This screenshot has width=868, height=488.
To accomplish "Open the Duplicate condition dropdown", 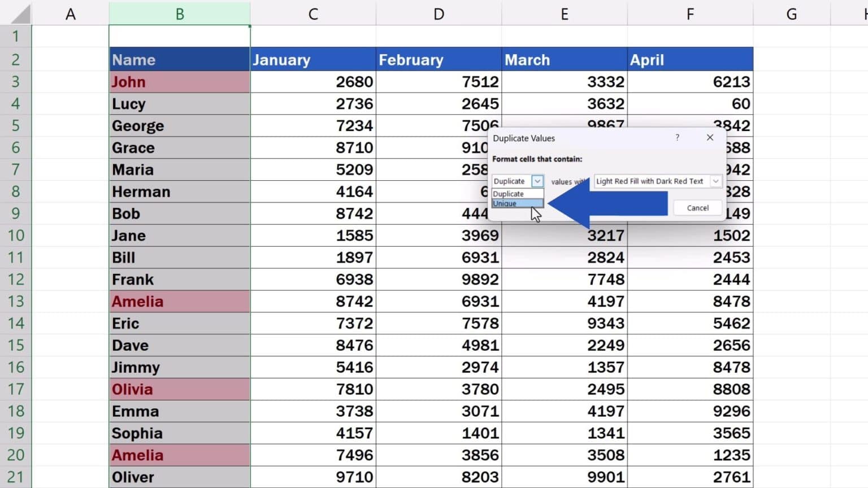I will (536, 181).
